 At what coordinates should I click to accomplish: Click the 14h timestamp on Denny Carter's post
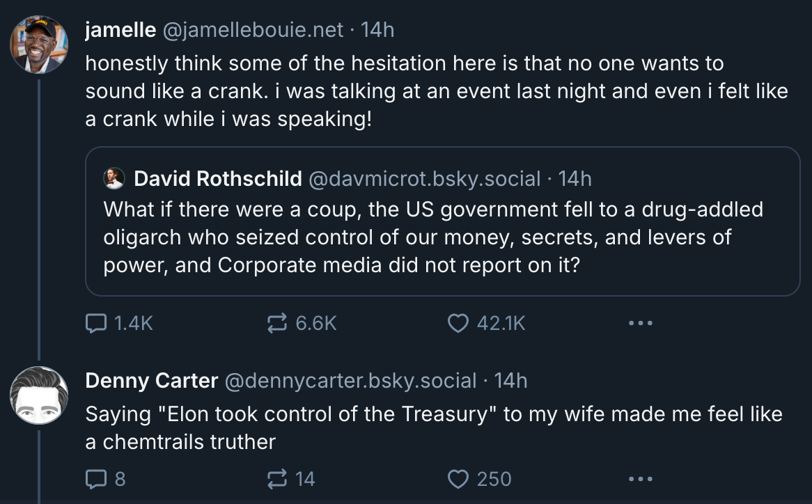point(510,381)
